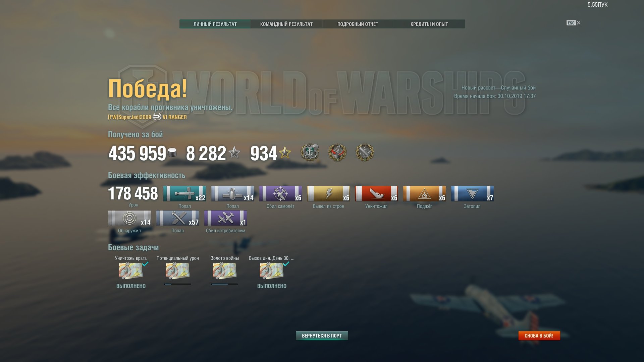Click the 'Вернуться в порт' button

pos(322,336)
